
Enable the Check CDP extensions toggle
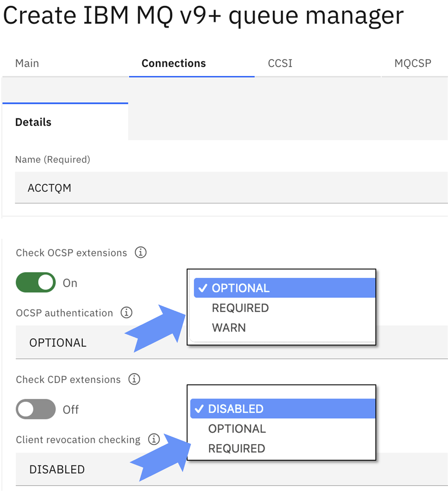point(36,409)
